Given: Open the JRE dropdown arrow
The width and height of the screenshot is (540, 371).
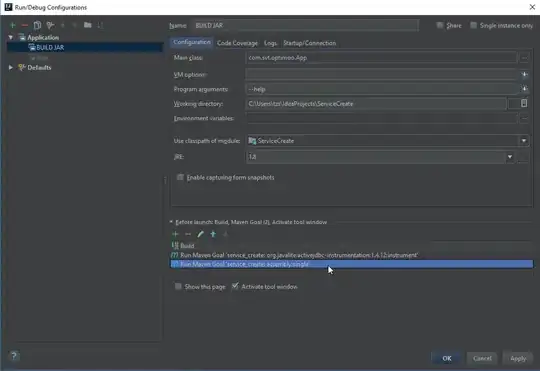Looking at the screenshot, I should click(510, 157).
